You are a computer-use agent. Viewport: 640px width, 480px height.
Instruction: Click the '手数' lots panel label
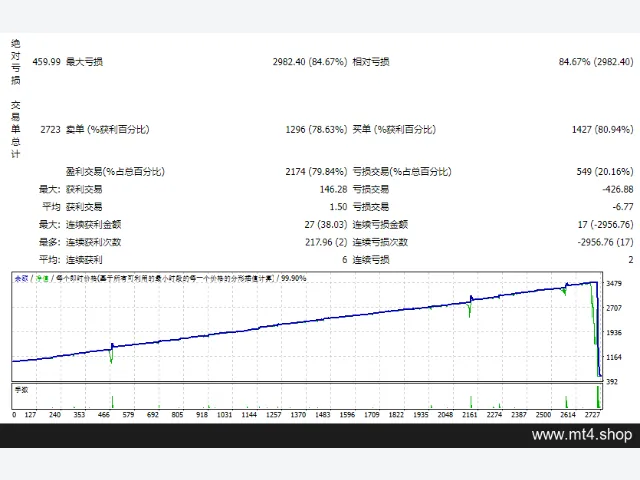(21, 390)
